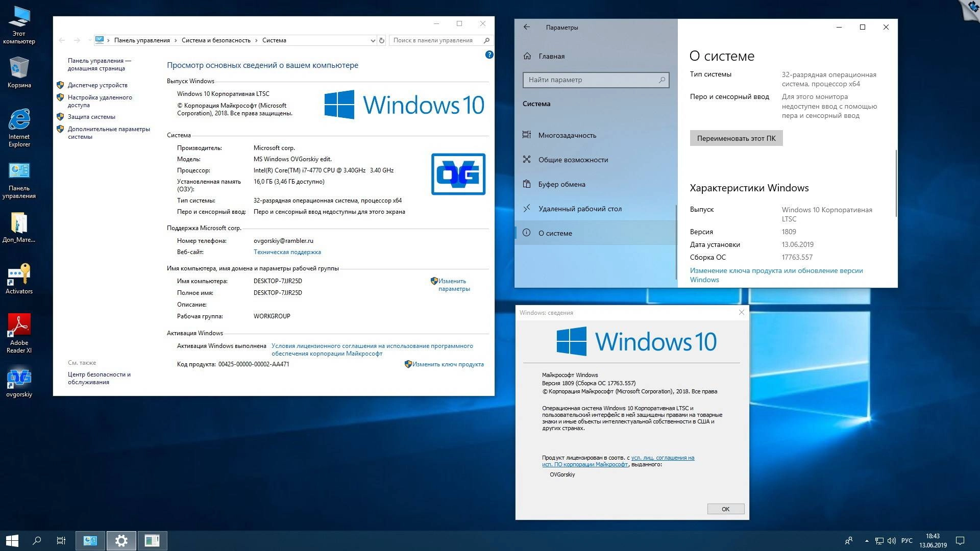Select product code 00425-00000-00002-AA471 text
Image resolution: width=980 pixels, height=551 pixels.
(254, 364)
